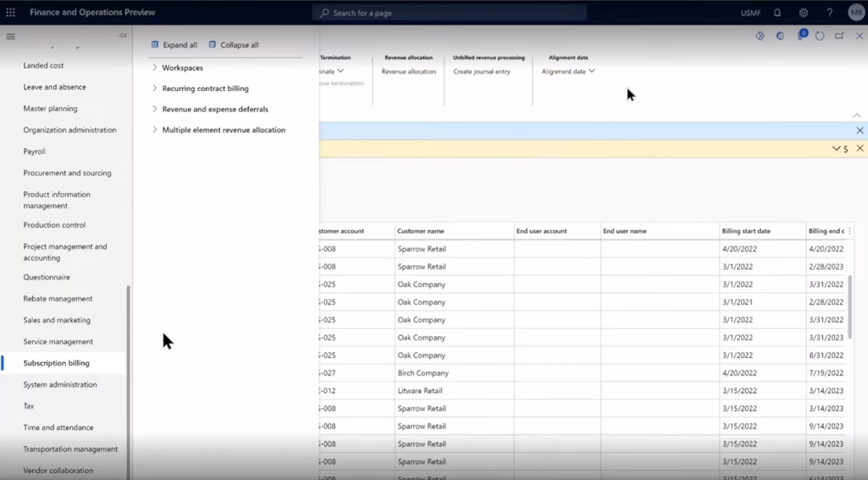
Task: Dismiss the yellow warning bar
Action: pyautogui.click(x=860, y=148)
